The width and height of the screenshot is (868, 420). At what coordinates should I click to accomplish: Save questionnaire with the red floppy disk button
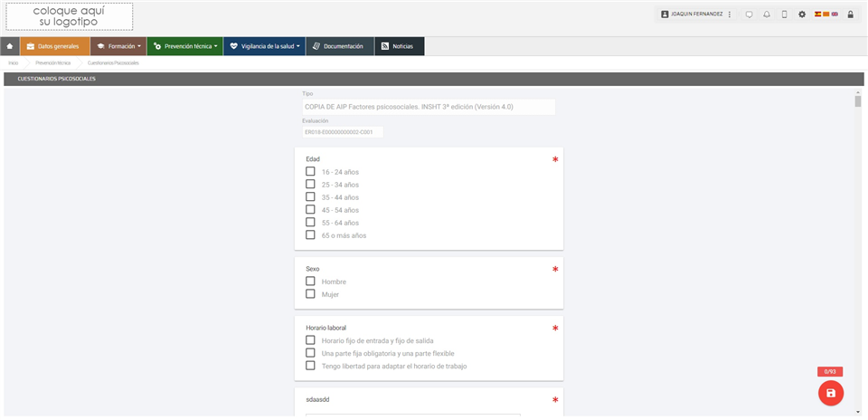(831, 393)
